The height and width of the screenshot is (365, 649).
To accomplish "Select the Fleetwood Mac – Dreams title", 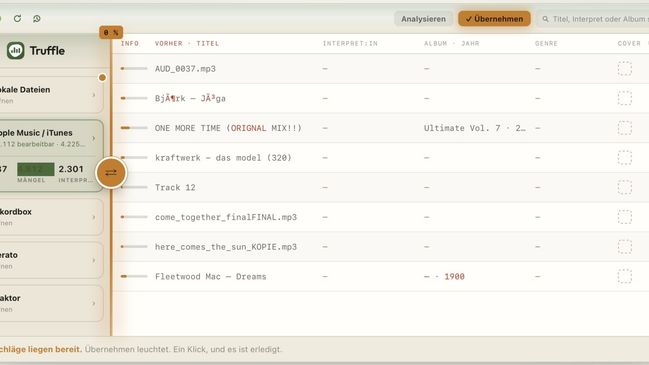I will coord(211,276).
